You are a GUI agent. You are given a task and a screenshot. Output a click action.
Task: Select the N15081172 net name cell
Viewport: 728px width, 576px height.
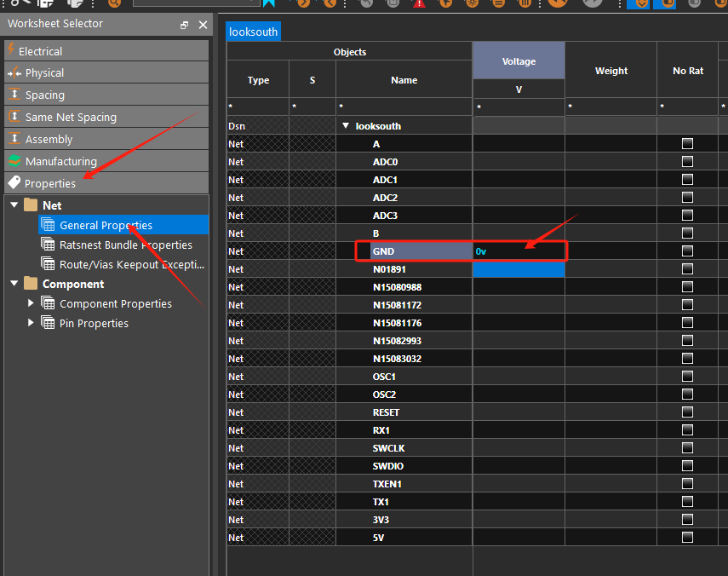click(x=404, y=305)
